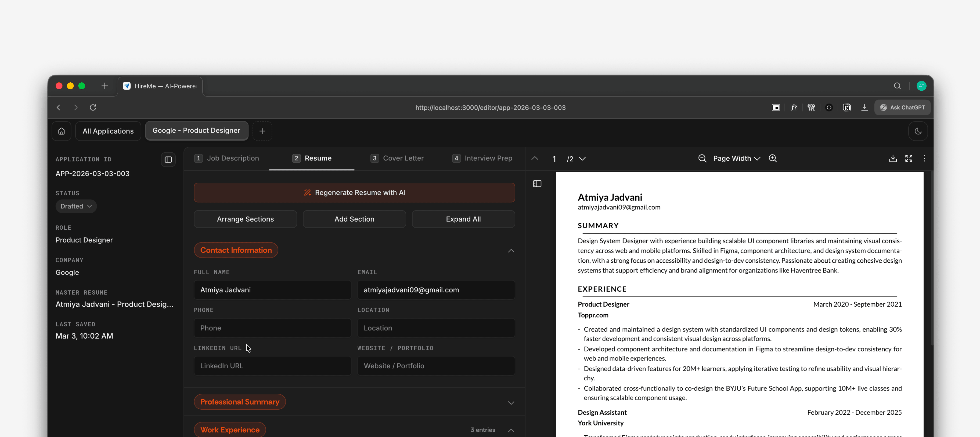
Task: Toggle dark mode with the moon icon
Action: pos(918,131)
